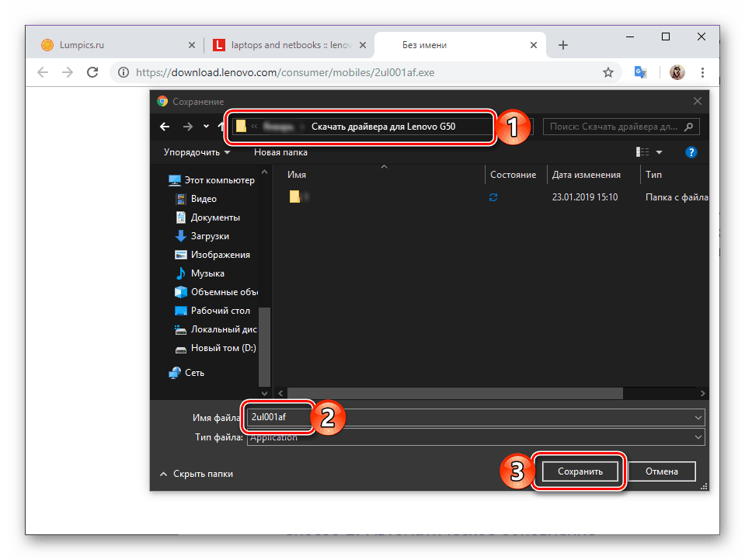
Task: Select Этот компьютер in navigation pane
Action: click(x=212, y=180)
